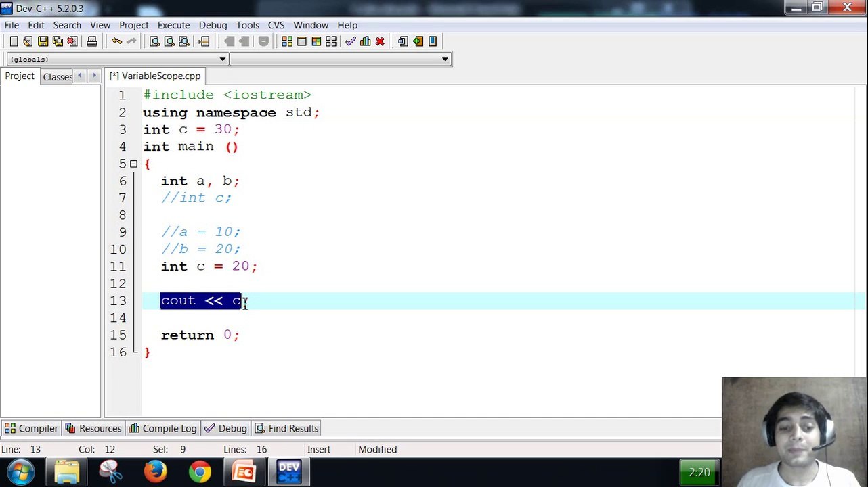Click the 'using namespace std;' line
Image resolution: width=868 pixels, height=487 pixels.
point(231,112)
